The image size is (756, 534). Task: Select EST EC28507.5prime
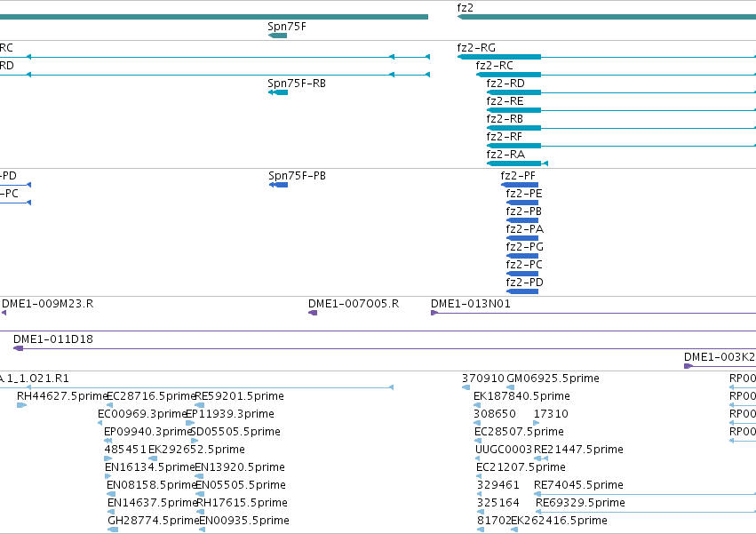[478, 441]
